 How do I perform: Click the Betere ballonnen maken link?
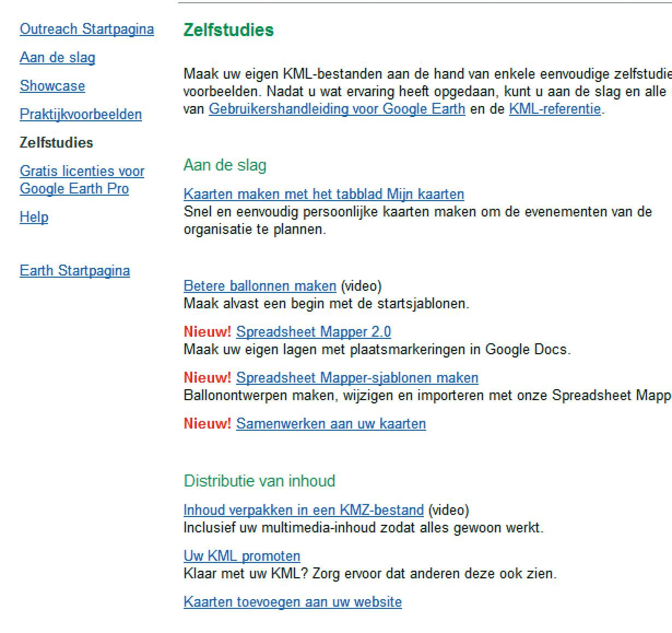(260, 286)
